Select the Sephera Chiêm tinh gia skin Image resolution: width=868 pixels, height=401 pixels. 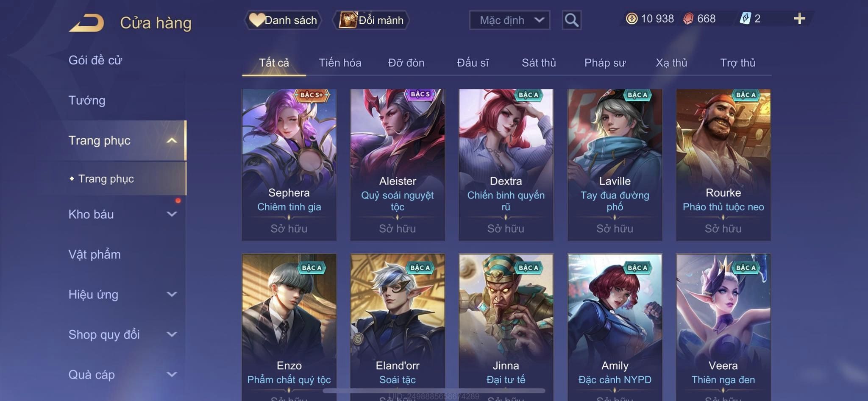[x=289, y=164]
